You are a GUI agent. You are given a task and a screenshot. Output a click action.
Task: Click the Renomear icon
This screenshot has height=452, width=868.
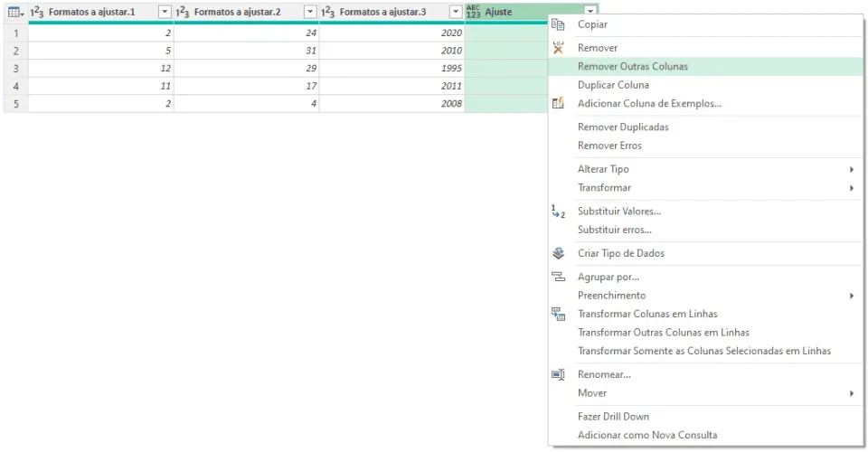point(558,374)
